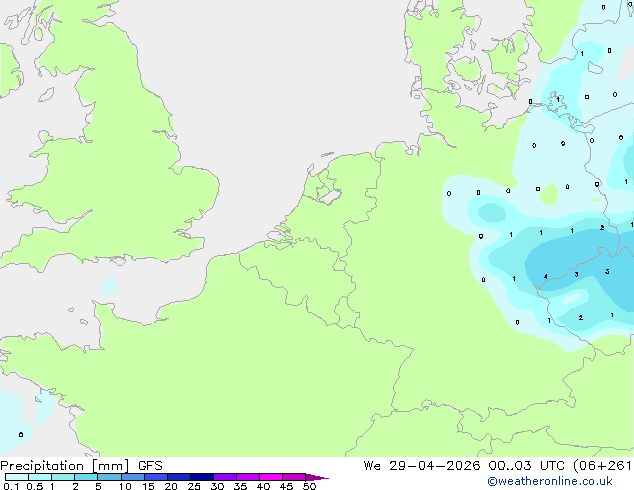Image resolution: width=634 pixels, height=490 pixels.
Task: Click the legend label "50"
Action: pos(309,486)
